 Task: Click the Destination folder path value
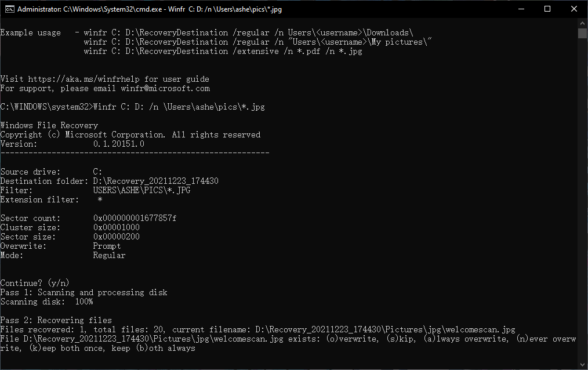coord(155,181)
